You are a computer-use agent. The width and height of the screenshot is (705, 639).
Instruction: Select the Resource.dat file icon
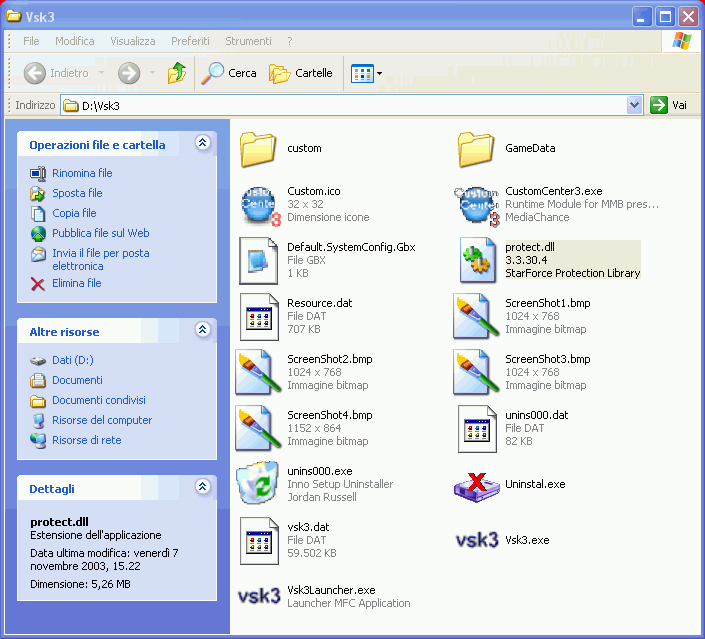259,317
